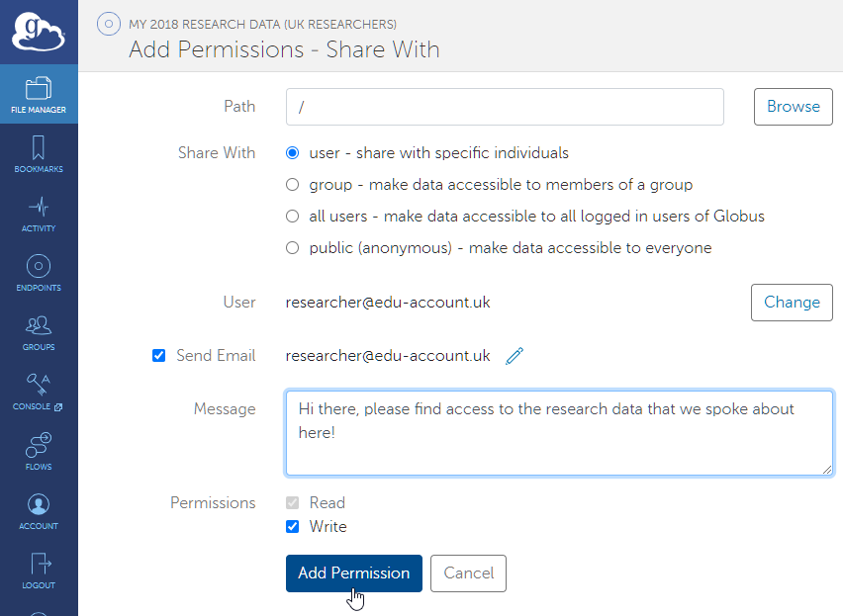The image size is (843, 616).
Task: Open the Endpoints page
Action: (39, 273)
